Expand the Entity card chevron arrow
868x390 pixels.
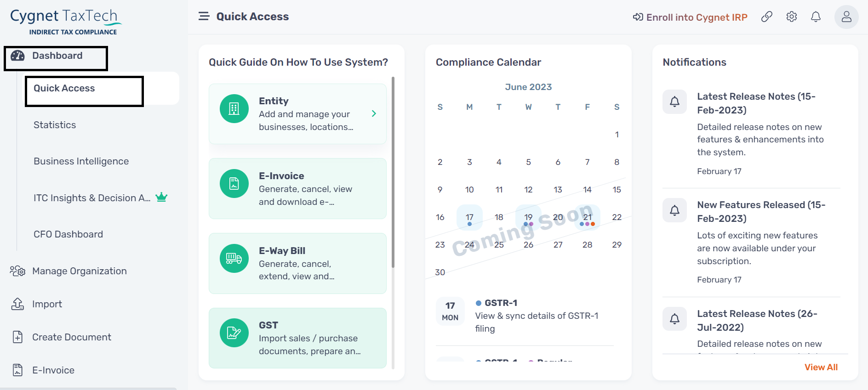(374, 113)
